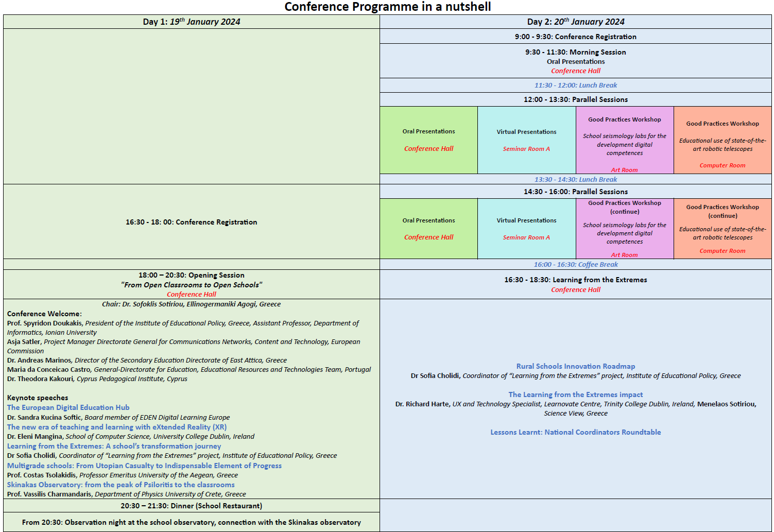Select 'A school's transformation journey' keynote title
774x532 pixels.
coord(114,446)
